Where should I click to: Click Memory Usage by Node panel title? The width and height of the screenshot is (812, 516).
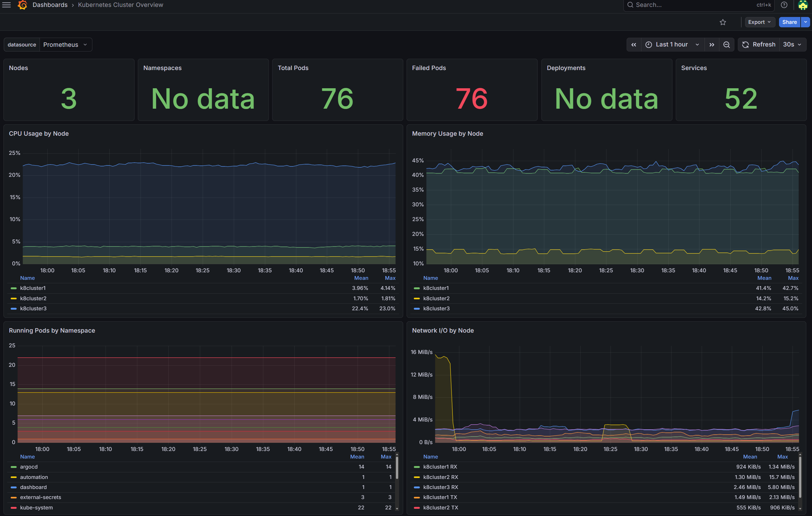click(x=447, y=133)
